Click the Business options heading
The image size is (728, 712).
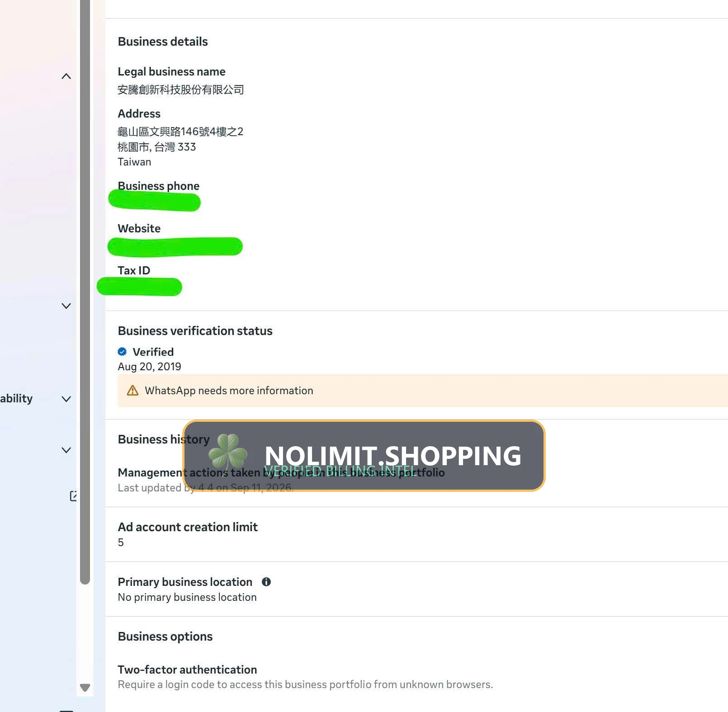[165, 637]
